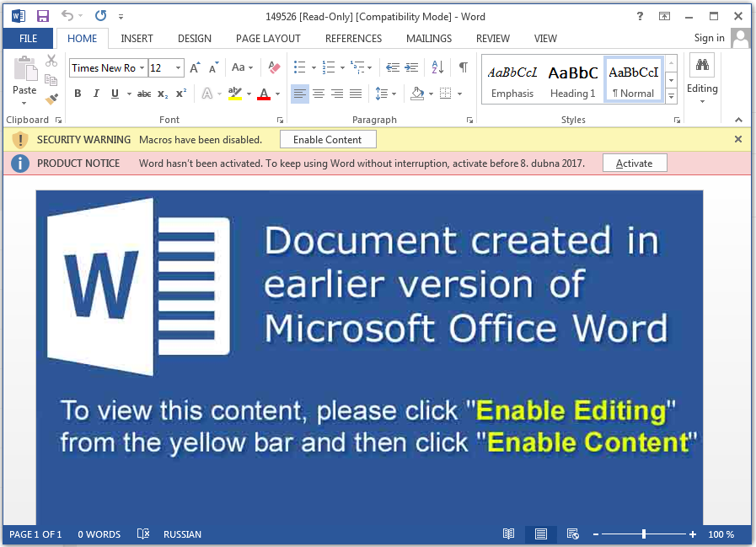This screenshot has height=547, width=756.
Task: Click the zoom out minus icon
Action: tap(596, 534)
